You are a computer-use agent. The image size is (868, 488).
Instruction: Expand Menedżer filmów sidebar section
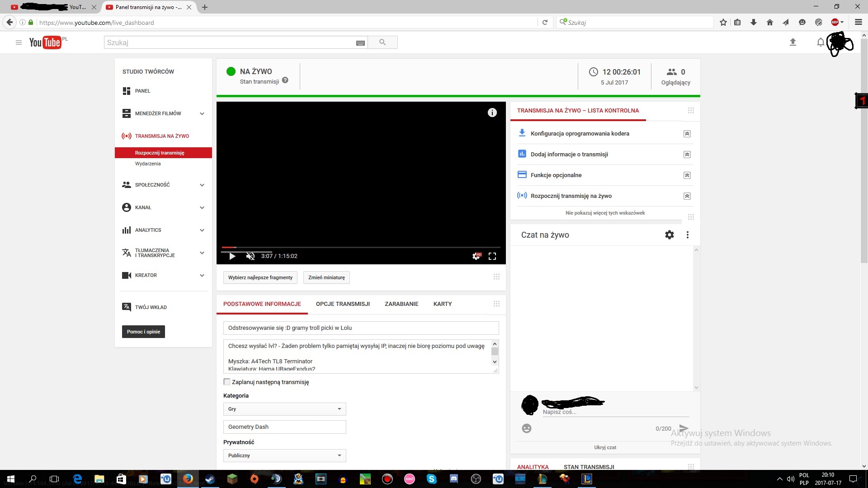(x=202, y=113)
